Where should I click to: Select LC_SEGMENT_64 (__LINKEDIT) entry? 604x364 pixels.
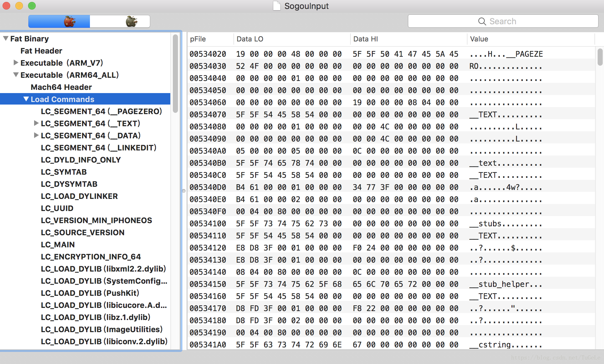pyautogui.click(x=99, y=148)
